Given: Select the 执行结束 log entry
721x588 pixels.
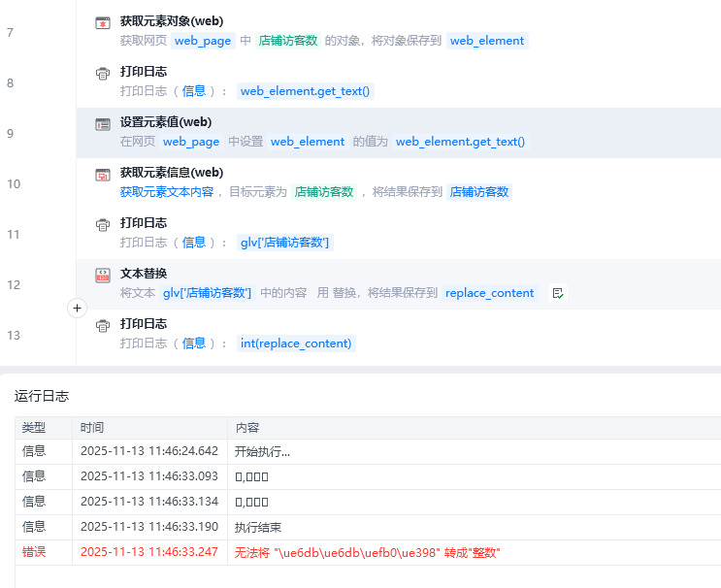Looking at the screenshot, I should tap(258, 527).
